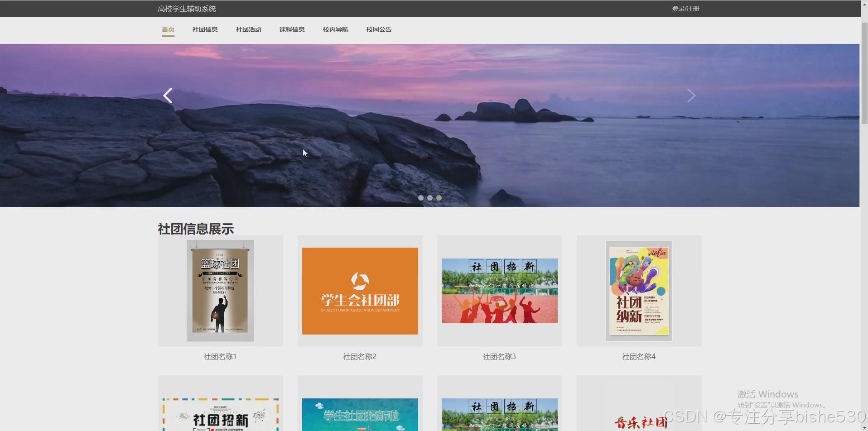868x431 pixels.
Task: Click the 社团信息展示 section heading
Action: (x=196, y=229)
